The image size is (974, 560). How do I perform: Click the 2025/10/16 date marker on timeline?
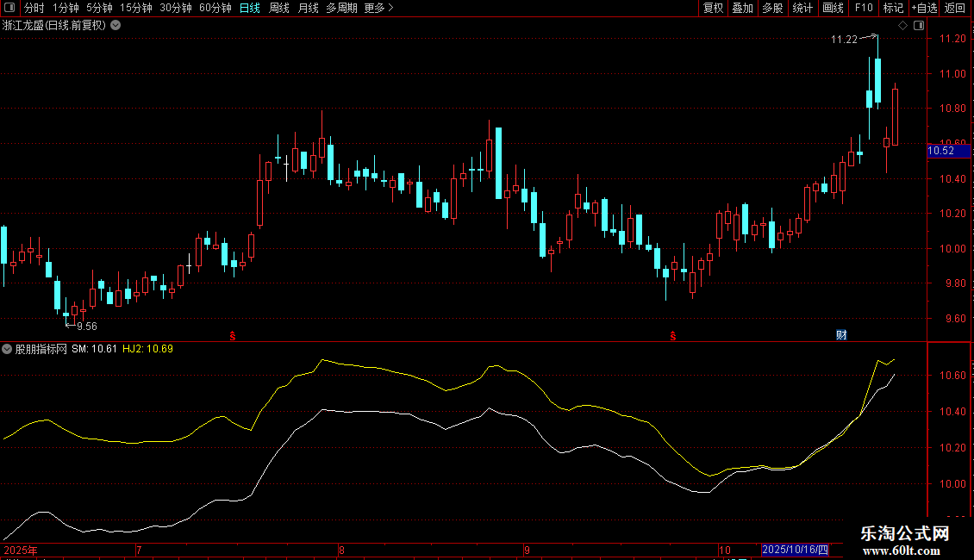click(x=795, y=550)
